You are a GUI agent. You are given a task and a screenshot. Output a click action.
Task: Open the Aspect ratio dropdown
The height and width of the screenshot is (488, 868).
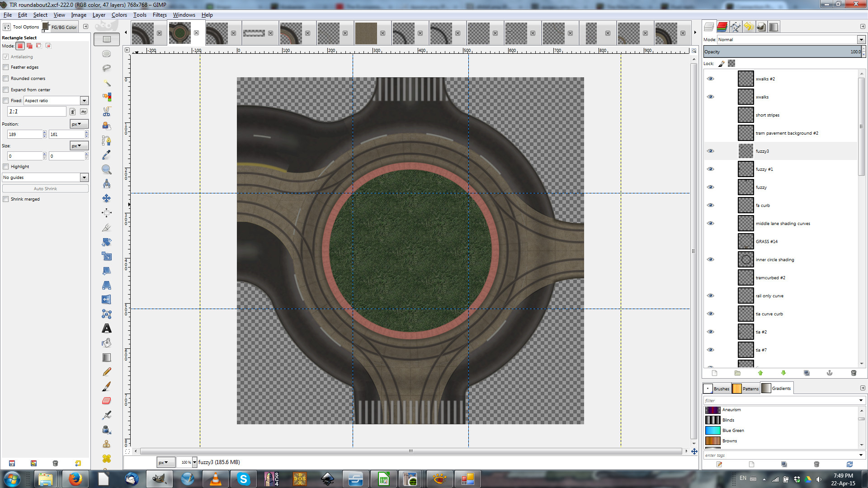tap(84, 101)
